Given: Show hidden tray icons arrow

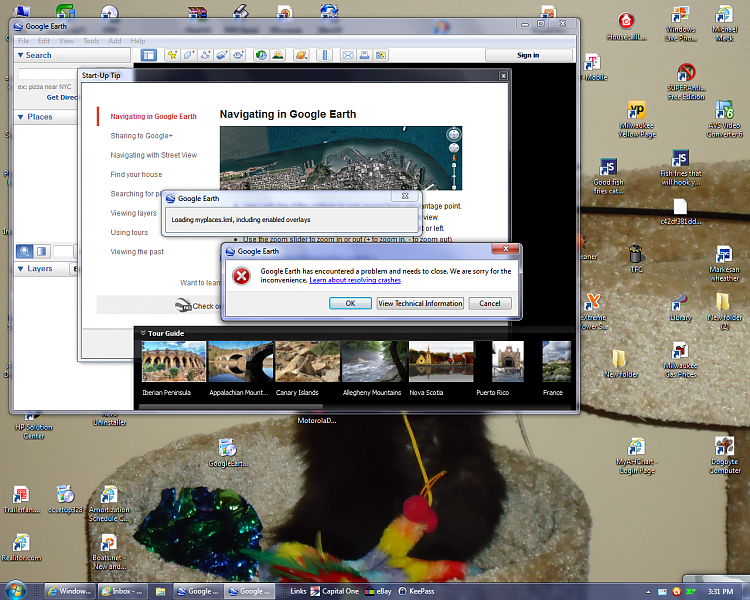Looking at the screenshot, I should click(648, 592).
